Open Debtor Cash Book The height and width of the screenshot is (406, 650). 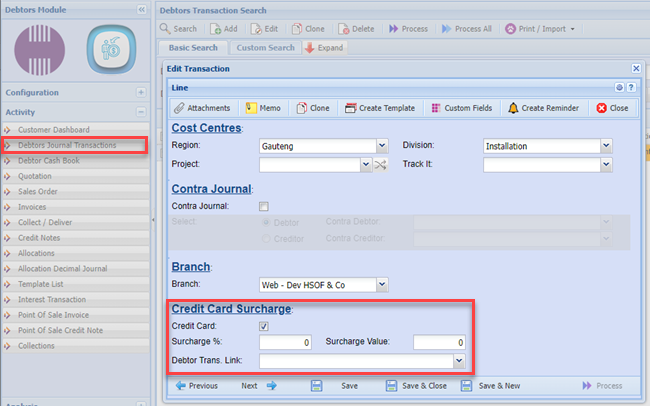(x=75, y=160)
